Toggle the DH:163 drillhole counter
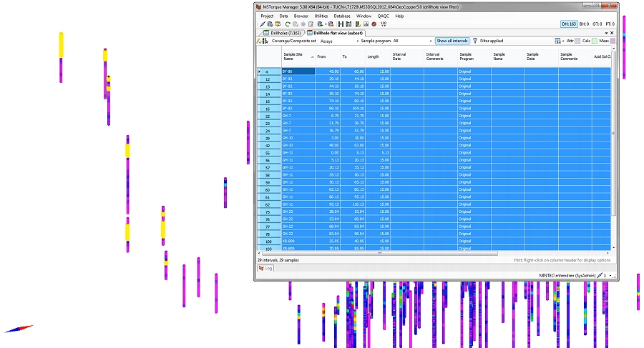 (570, 24)
